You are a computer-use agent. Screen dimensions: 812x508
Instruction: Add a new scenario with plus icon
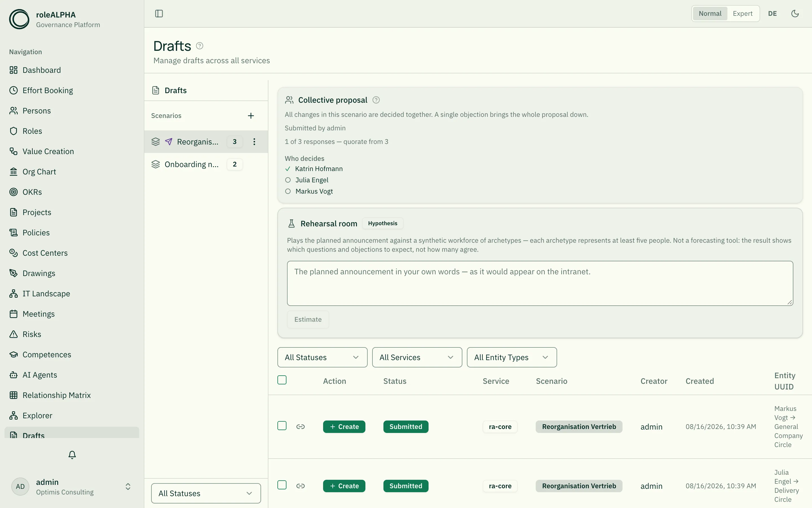tap(251, 116)
